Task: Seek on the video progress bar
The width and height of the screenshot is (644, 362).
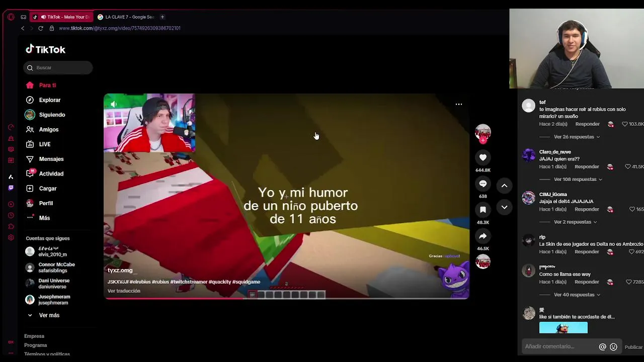Action: (x=286, y=299)
